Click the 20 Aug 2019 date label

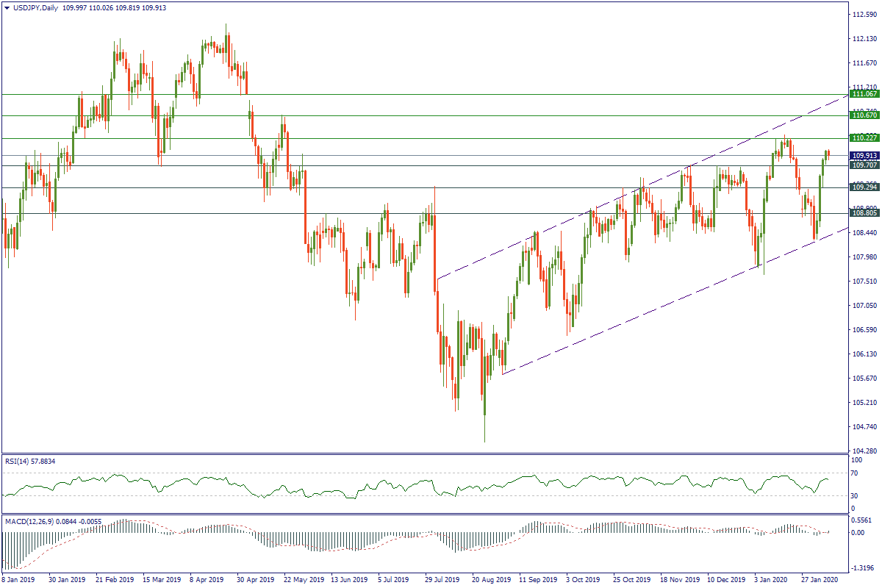pos(491,580)
